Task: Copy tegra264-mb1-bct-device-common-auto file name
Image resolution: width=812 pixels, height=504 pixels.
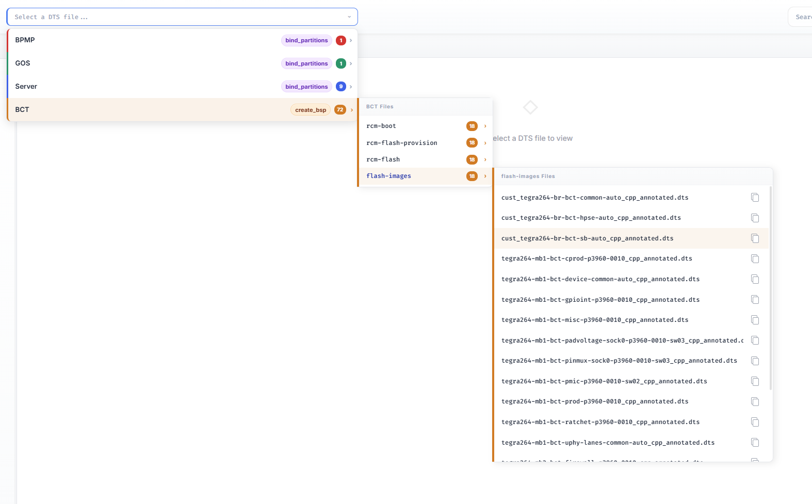Action: tap(755, 279)
